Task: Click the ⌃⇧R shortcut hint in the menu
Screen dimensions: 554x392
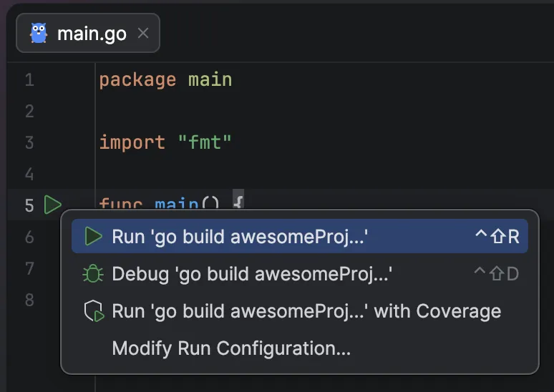Action: (x=497, y=237)
